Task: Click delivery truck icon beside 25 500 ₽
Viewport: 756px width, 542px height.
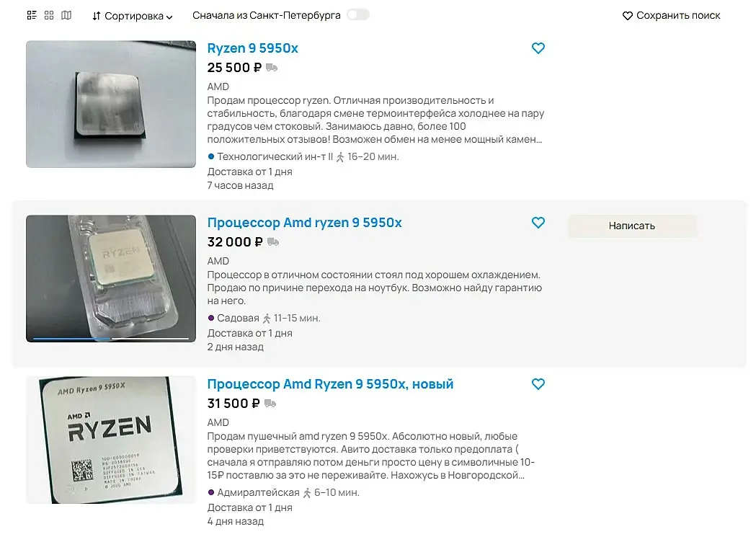Action: click(272, 68)
